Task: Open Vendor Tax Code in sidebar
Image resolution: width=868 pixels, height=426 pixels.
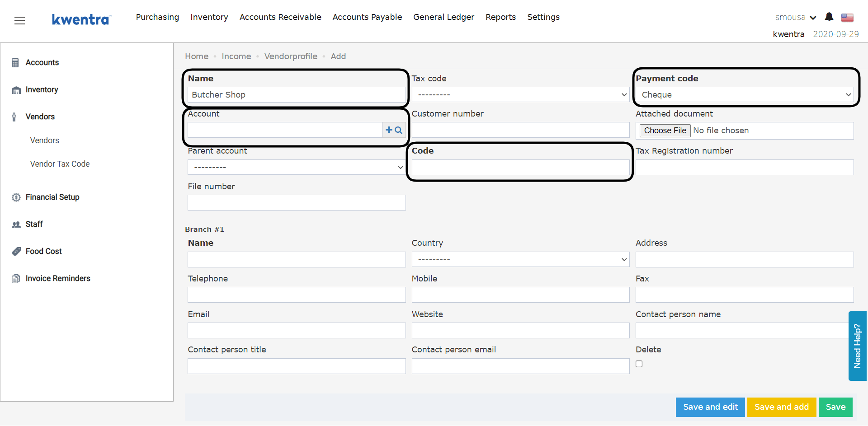Action: pos(60,164)
